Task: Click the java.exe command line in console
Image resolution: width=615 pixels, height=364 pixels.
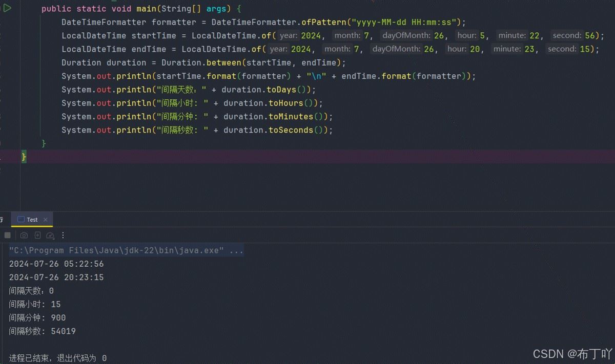Action: coord(126,250)
